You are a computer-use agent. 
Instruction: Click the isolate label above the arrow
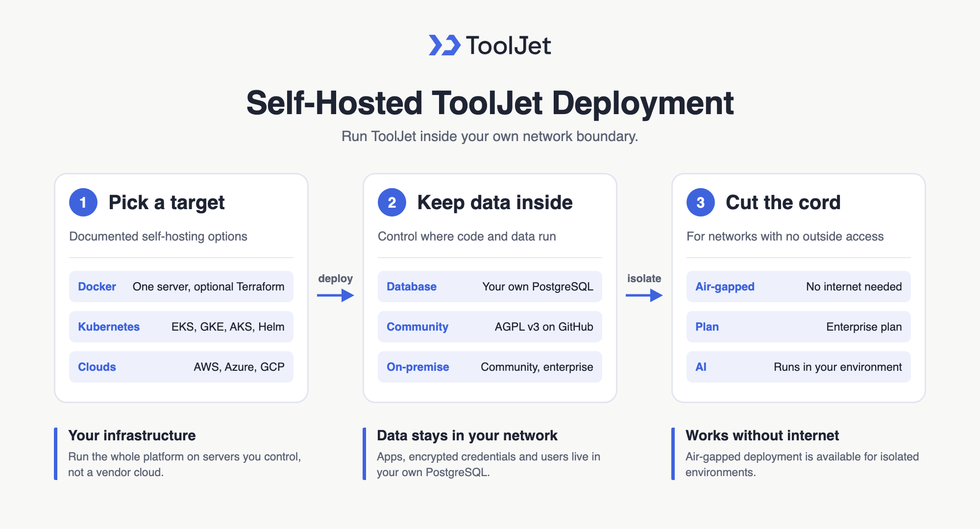click(x=644, y=278)
